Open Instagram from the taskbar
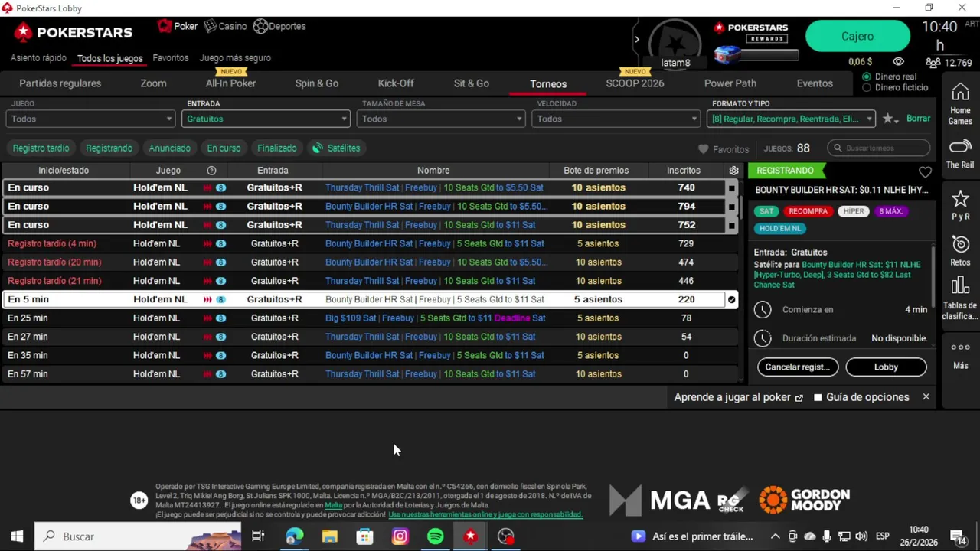This screenshot has width=980, height=551. click(x=400, y=536)
